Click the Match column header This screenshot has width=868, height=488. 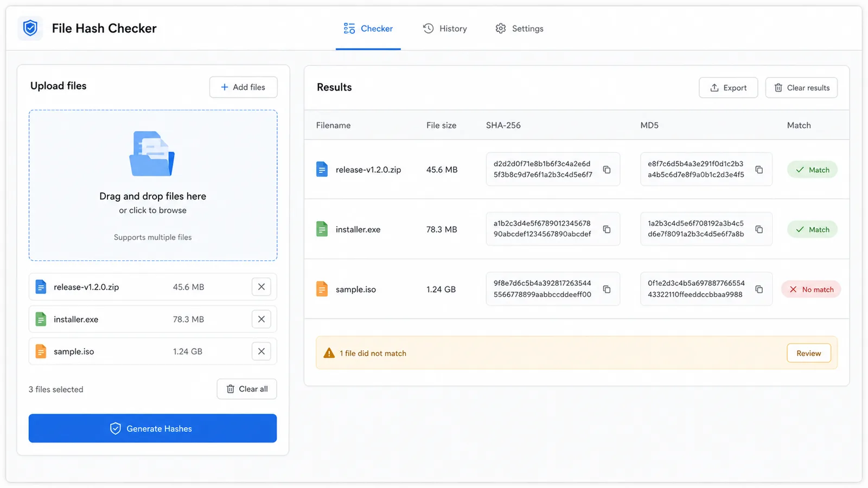click(x=799, y=125)
